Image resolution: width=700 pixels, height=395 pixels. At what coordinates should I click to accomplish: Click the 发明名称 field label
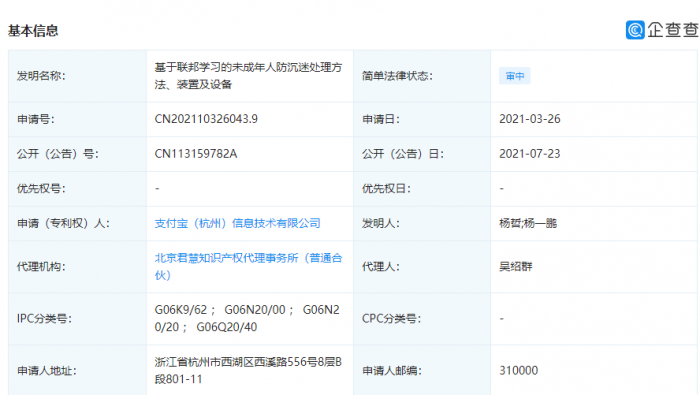point(41,76)
